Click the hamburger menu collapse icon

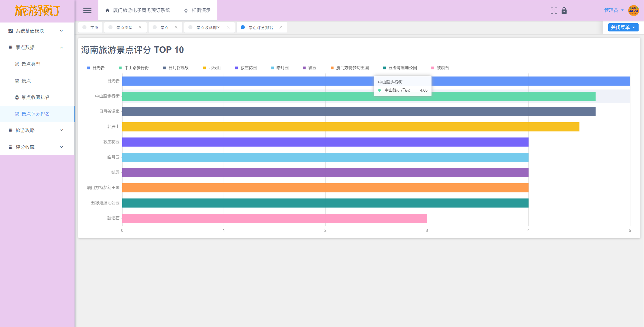coord(87,10)
